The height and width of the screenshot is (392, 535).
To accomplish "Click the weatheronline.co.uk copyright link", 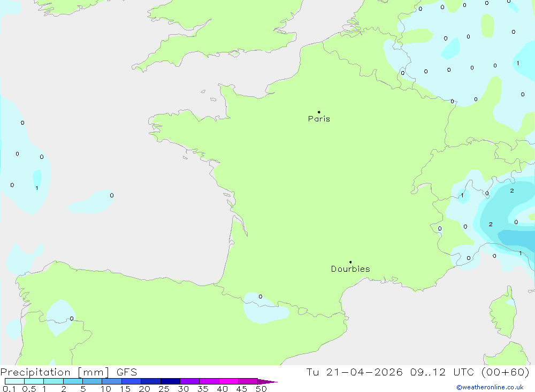I will point(490,387).
